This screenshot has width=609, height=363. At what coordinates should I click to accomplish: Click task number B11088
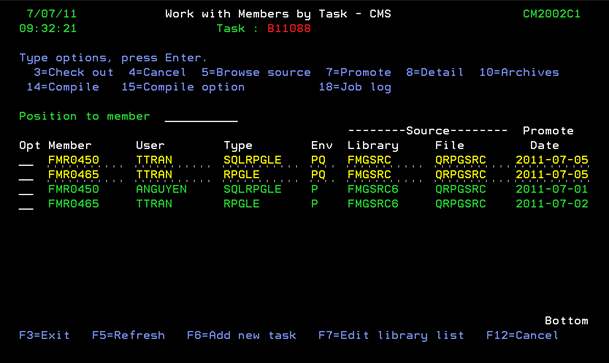pyautogui.click(x=289, y=28)
